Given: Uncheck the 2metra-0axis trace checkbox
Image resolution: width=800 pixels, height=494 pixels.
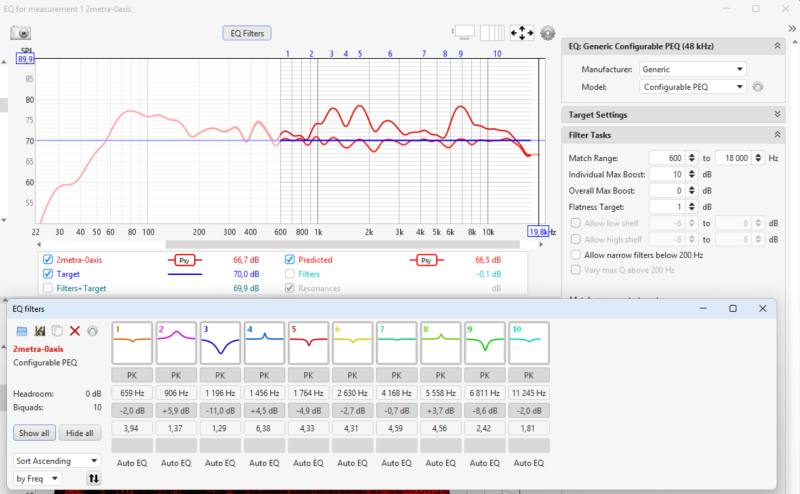Looking at the screenshot, I should 48,260.
